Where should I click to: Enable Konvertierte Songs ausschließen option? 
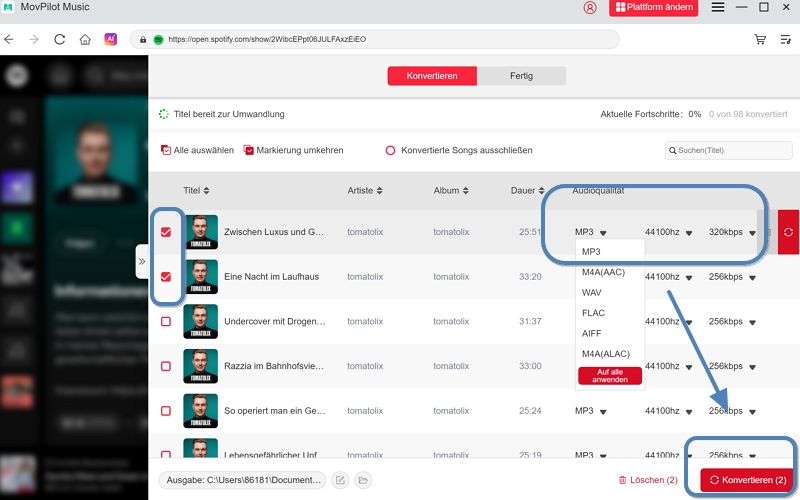point(390,151)
